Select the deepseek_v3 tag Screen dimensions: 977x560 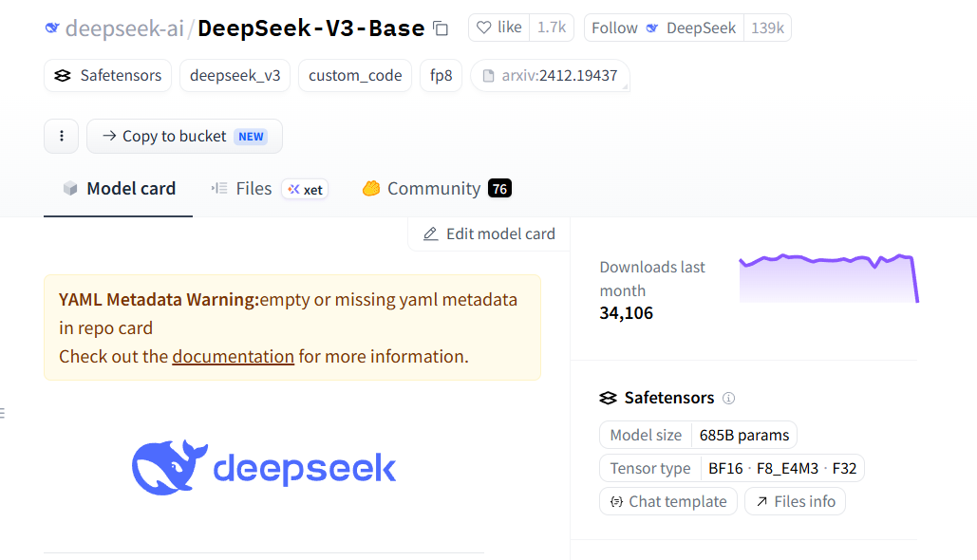click(x=235, y=75)
